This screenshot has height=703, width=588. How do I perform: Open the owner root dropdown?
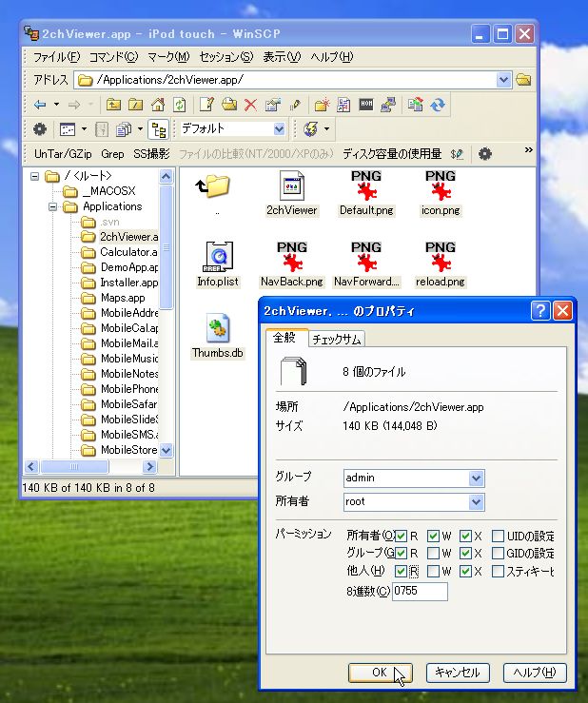(x=477, y=501)
